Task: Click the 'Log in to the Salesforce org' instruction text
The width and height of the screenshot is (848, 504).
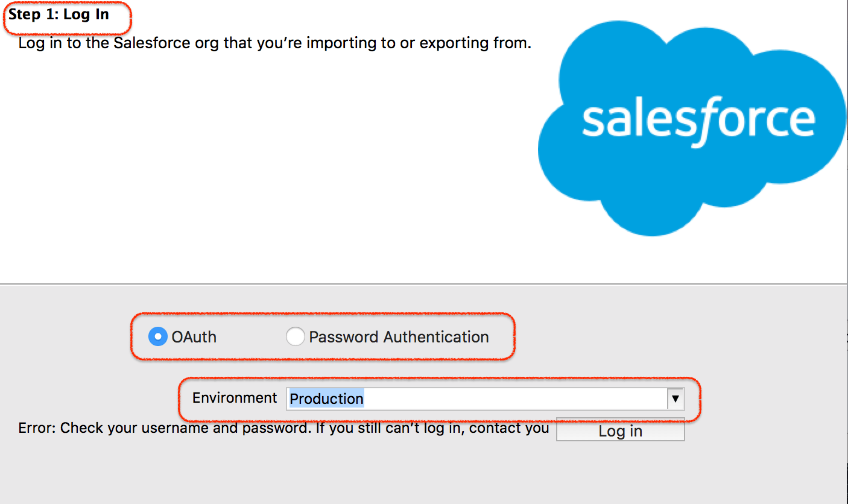Action: (x=275, y=43)
